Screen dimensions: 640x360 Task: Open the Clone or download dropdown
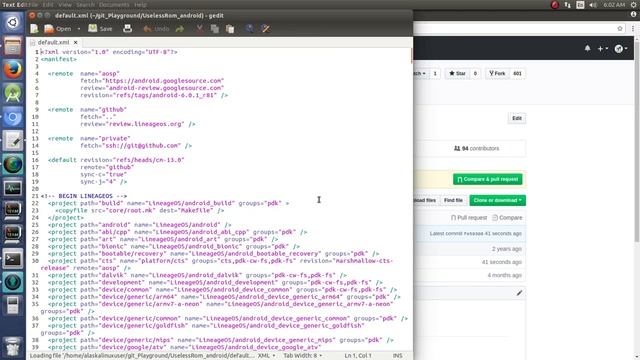(x=498, y=200)
